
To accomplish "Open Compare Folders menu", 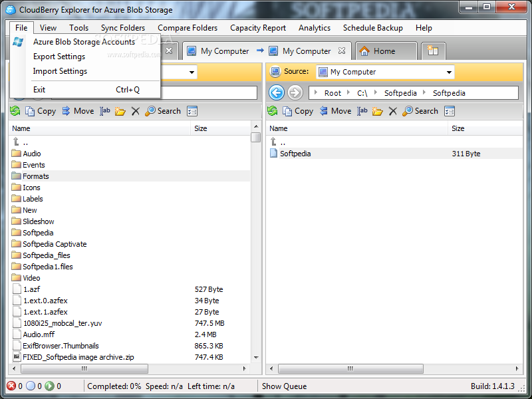I will pos(188,28).
